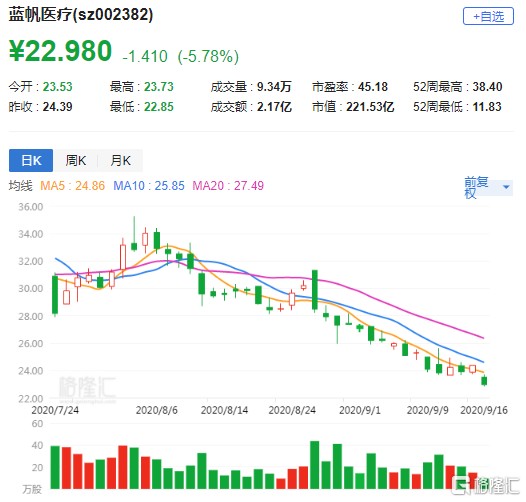The image size is (526, 502).
Task: Click the 成交量 value 9.34万
Action: click(x=274, y=87)
